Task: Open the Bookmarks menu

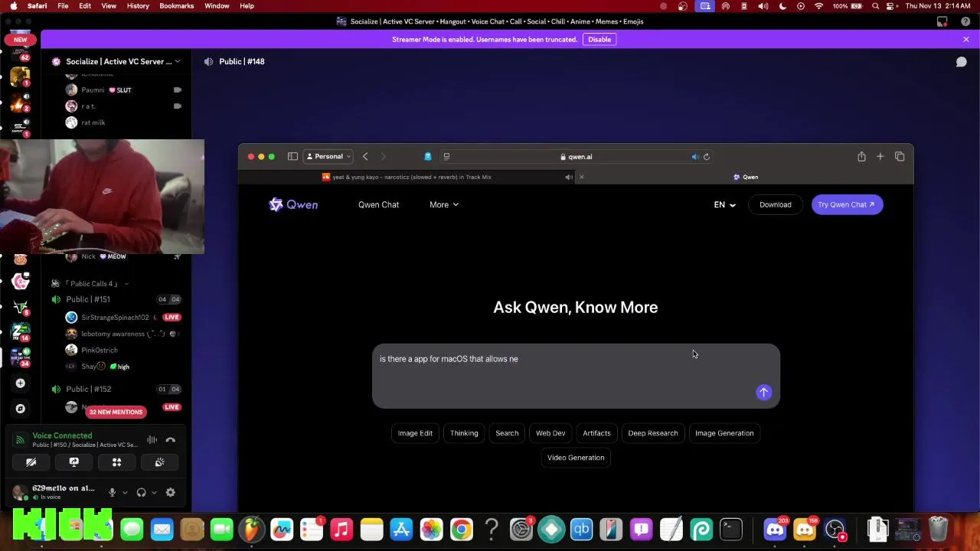Action: tap(177, 5)
